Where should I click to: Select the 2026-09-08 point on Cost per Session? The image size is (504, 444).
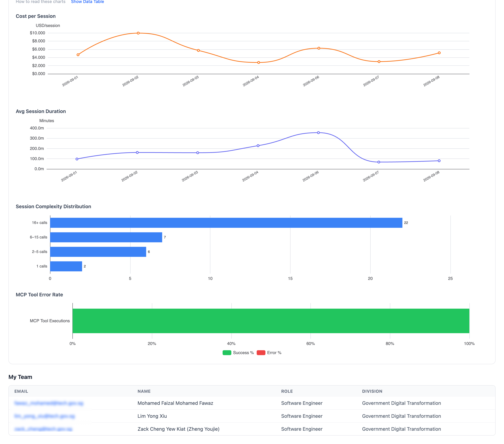pyautogui.click(x=439, y=53)
